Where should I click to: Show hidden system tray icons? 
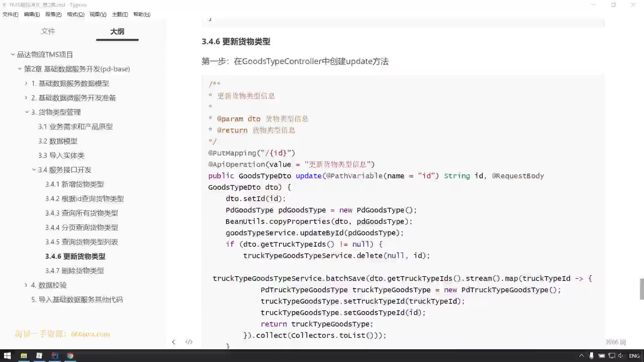tap(581, 356)
